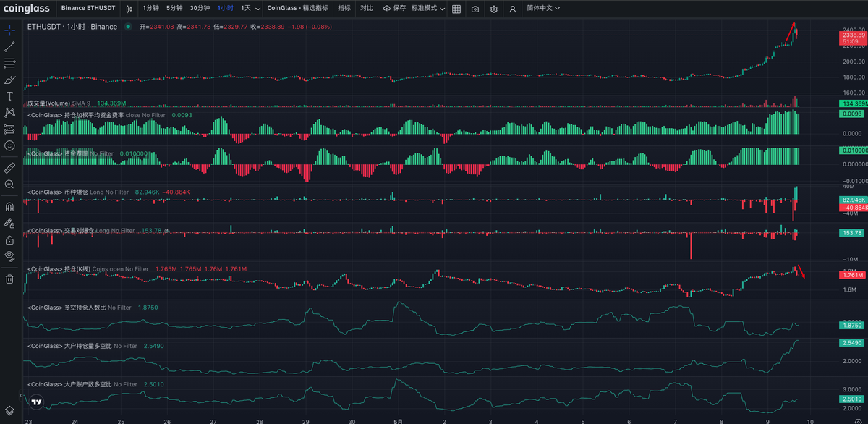Click the 1.761M open interest axis label
The width and height of the screenshot is (868, 424).
[852, 275]
